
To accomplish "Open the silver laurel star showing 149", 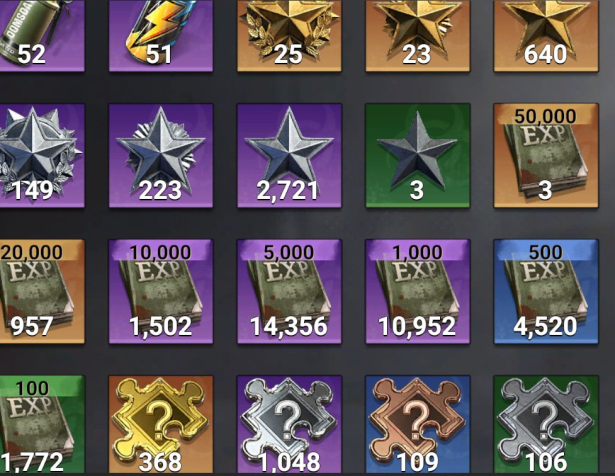I will [42, 155].
